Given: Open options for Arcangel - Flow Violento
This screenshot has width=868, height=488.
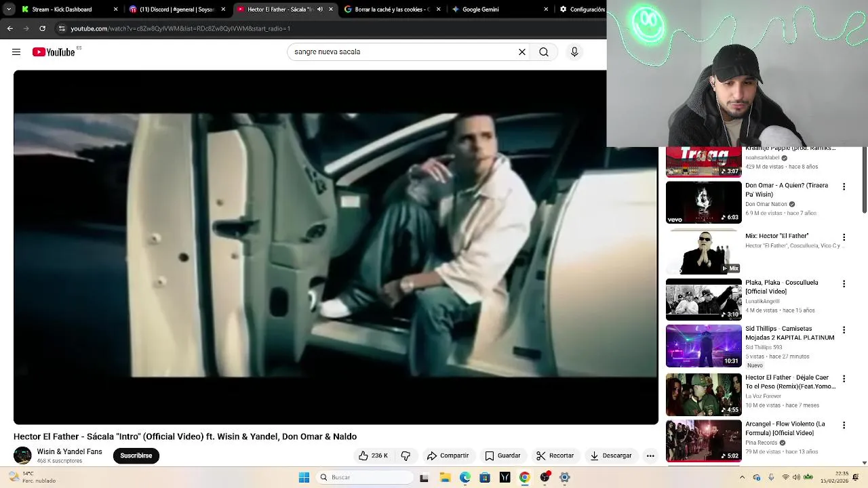Looking at the screenshot, I should coord(844,425).
